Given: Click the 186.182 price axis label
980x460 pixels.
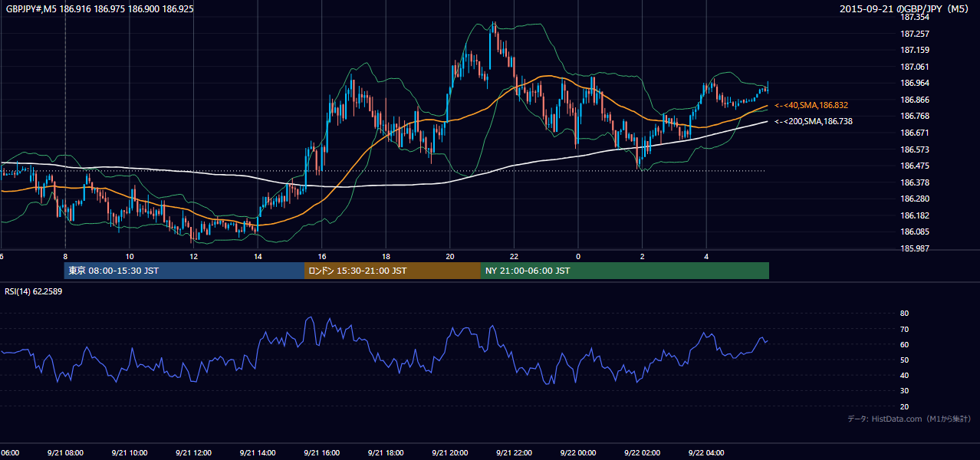Looking at the screenshot, I should [915, 215].
